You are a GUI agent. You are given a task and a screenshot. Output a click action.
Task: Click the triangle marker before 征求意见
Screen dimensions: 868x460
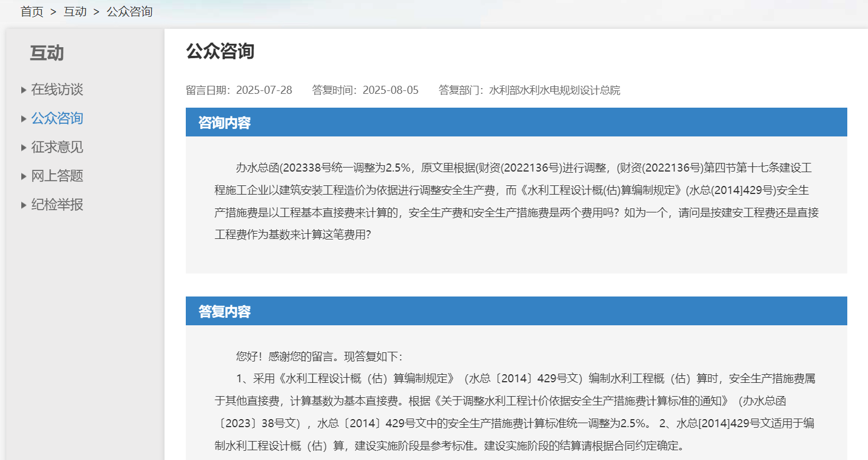click(24, 147)
